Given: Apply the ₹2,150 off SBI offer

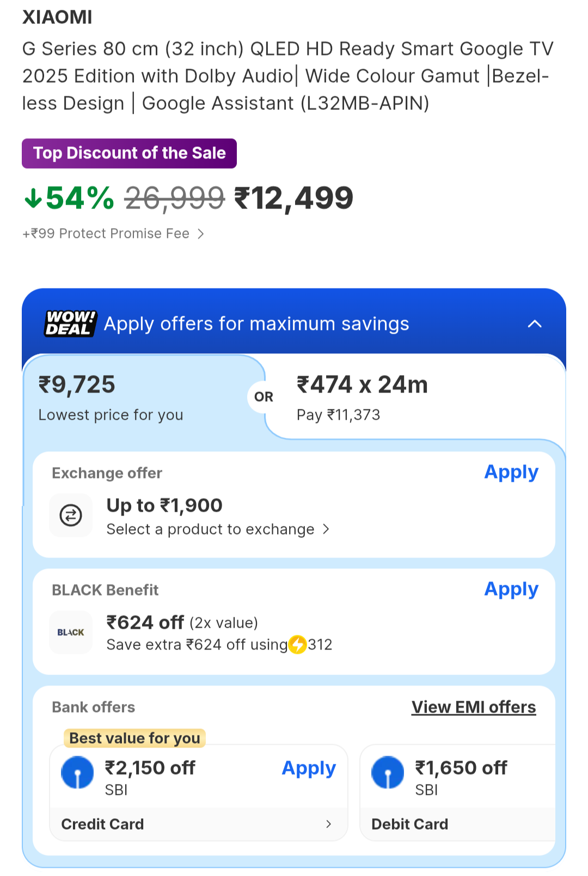Looking at the screenshot, I should coord(309,768).
